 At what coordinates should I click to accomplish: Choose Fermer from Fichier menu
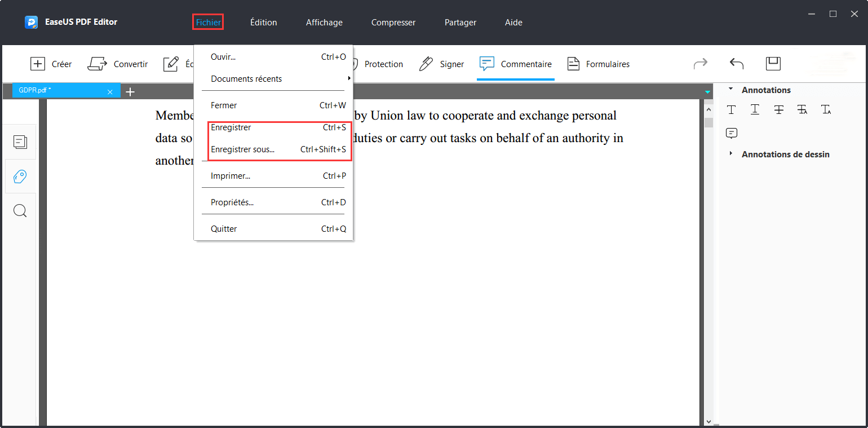click(x=274, y=105)
